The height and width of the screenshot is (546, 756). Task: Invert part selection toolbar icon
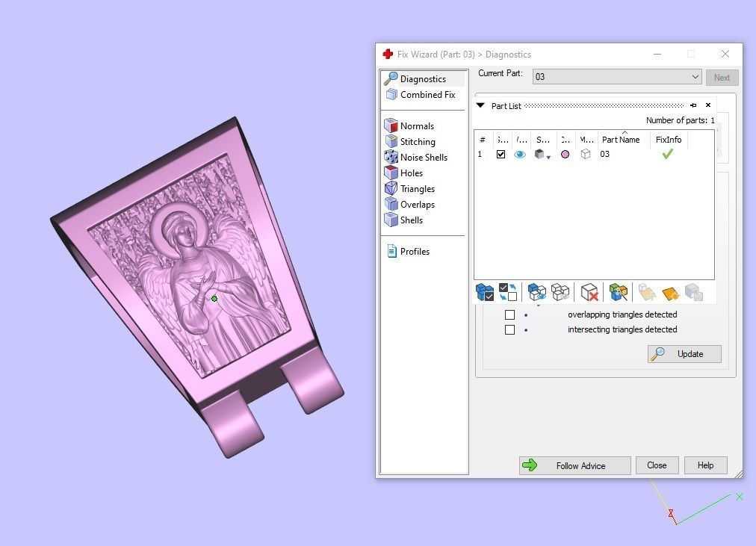[508, 292]
